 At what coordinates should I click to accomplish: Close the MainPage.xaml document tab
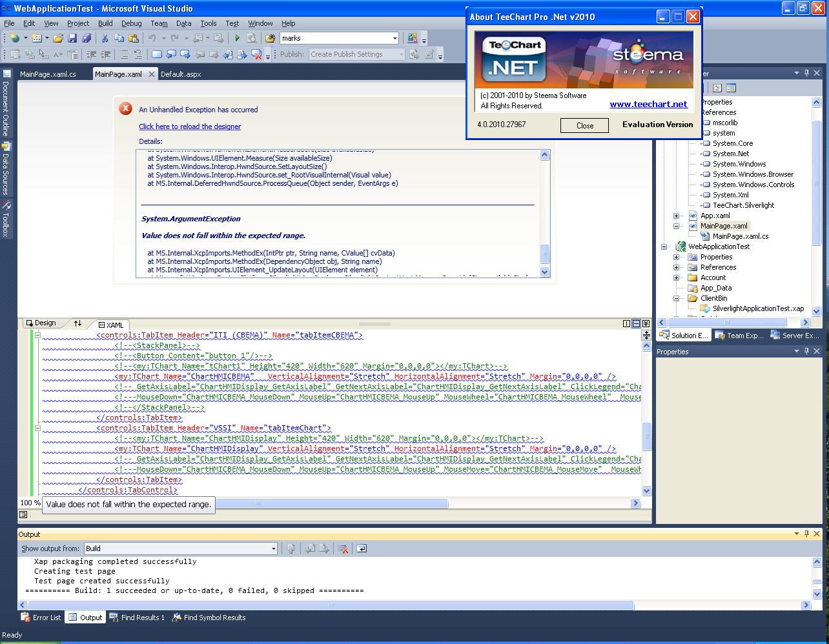point(152,74)
